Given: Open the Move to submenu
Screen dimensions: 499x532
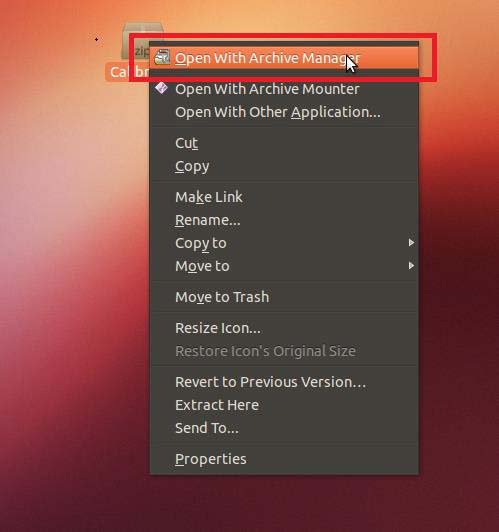Looking at the screenshot, I should 284,266.
